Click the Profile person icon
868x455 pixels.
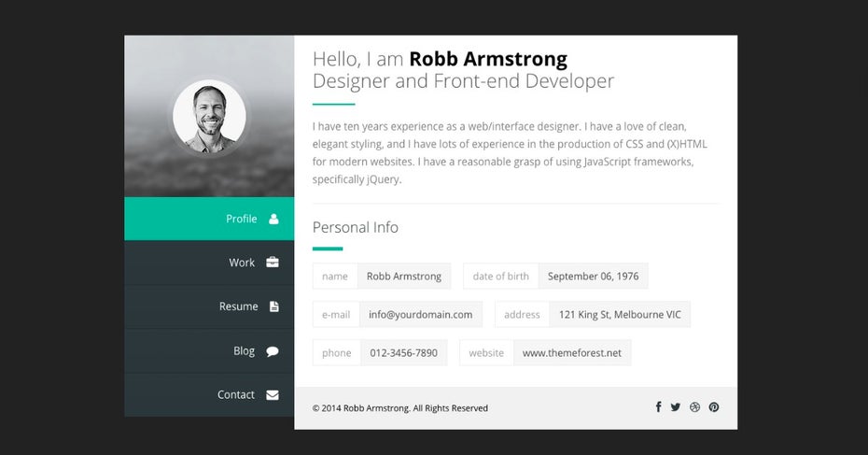coord(273,219)
